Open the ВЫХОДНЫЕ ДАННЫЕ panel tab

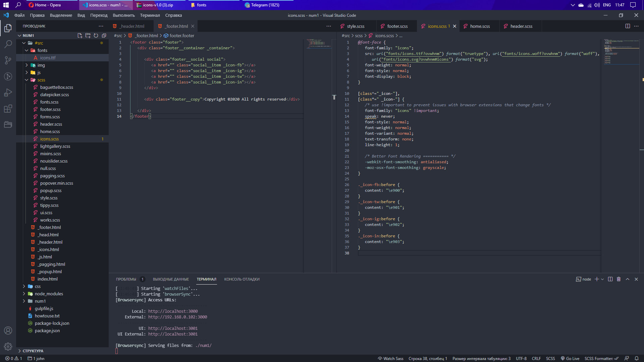click(x=171, y=279)
